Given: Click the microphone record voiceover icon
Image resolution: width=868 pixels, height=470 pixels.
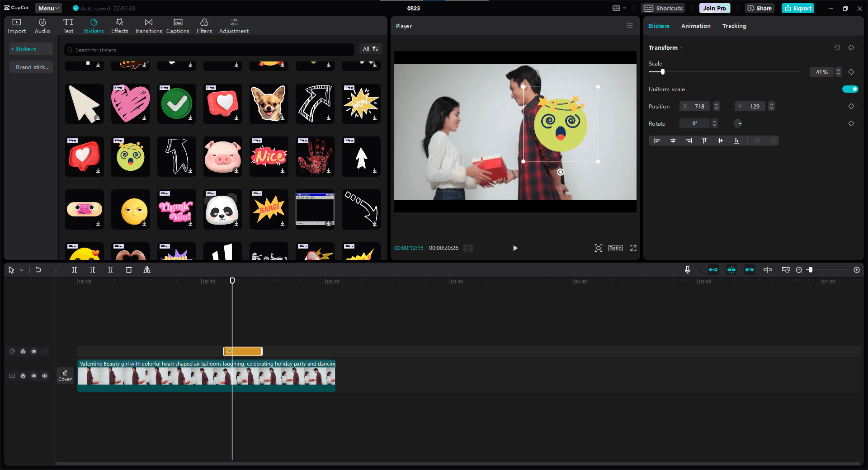Looking at the screenshot, I should (x=687, y=270).
